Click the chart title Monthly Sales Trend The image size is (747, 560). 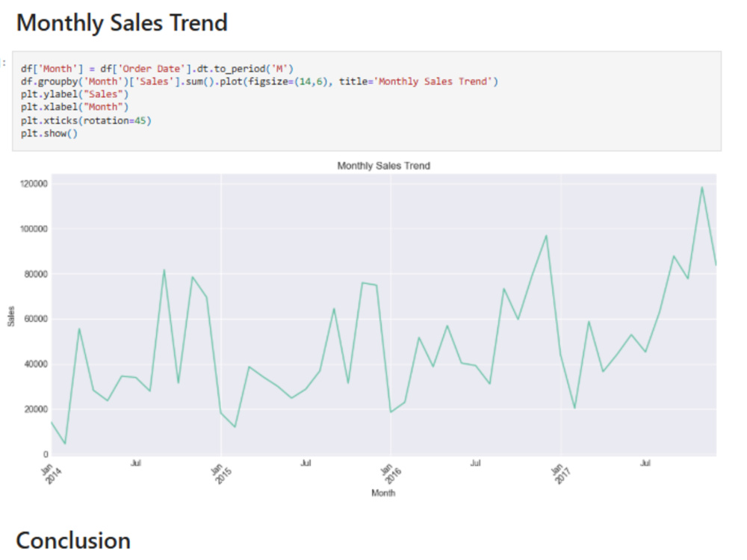(x=383, y=166)
